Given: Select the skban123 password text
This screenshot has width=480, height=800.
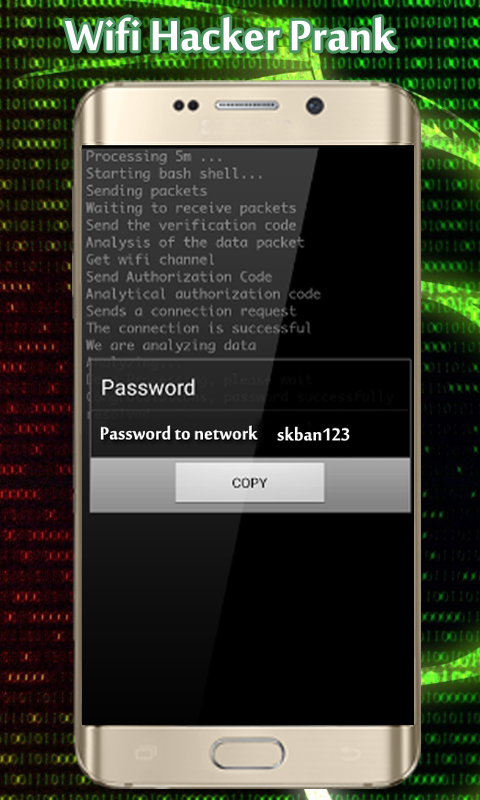Looking at the screenshot, I should pos(313,435).
